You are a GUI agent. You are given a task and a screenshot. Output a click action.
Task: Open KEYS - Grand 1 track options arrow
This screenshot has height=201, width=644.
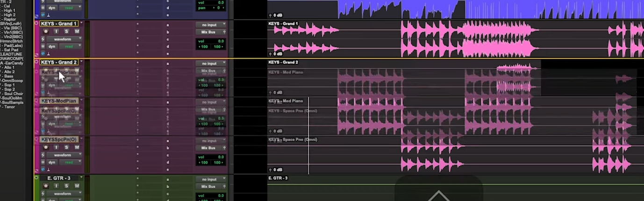click(81, 23)
